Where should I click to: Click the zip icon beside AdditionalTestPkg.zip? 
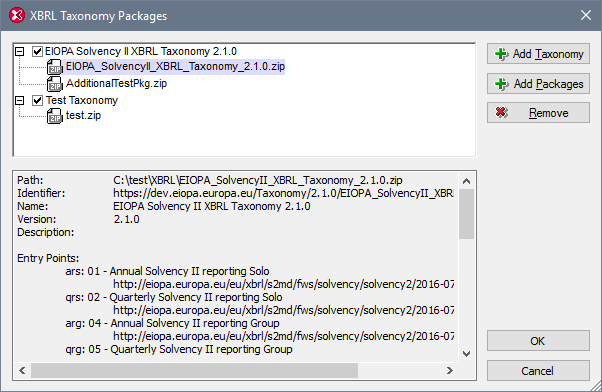point(55,84)
